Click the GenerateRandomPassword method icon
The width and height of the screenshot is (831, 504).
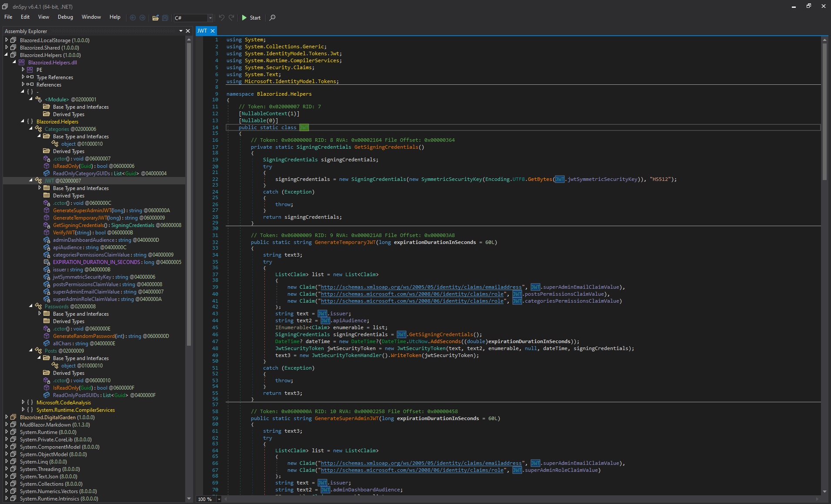tap(47, 336)
